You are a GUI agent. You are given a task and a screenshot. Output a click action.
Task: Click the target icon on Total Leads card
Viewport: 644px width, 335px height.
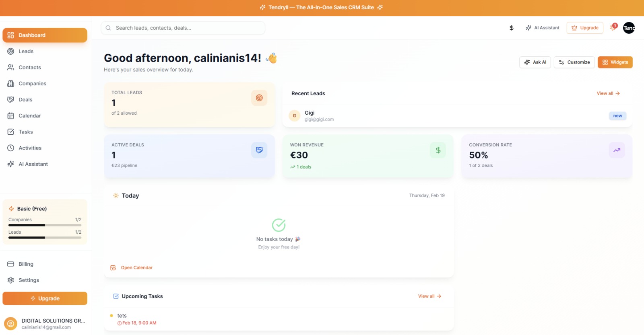259,98
